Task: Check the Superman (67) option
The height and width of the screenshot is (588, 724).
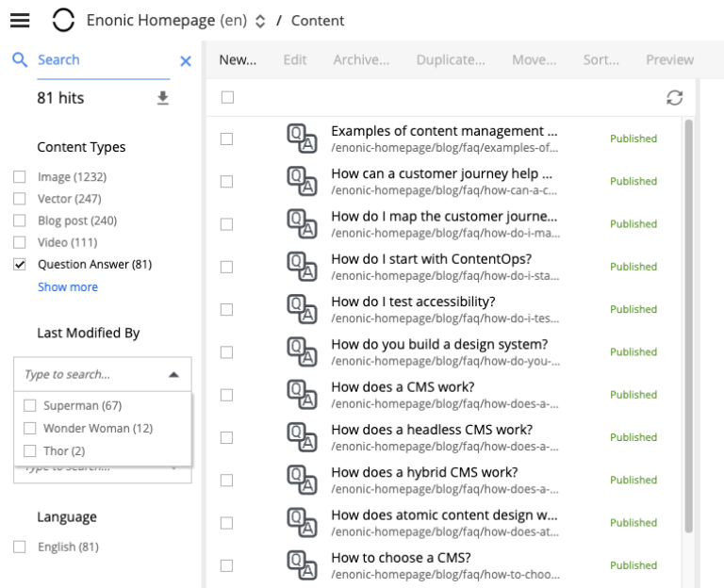Action: [30, 406]
